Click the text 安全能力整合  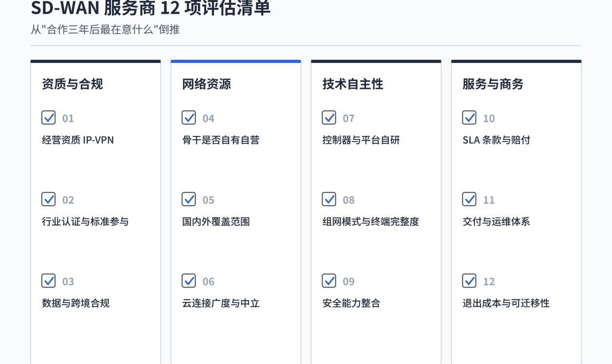pos(351,303)
